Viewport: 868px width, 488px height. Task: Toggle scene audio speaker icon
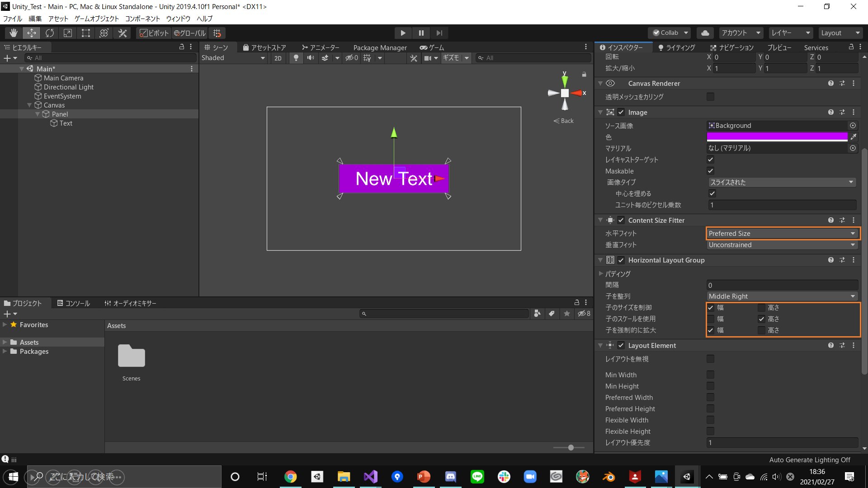pos(311,58)
